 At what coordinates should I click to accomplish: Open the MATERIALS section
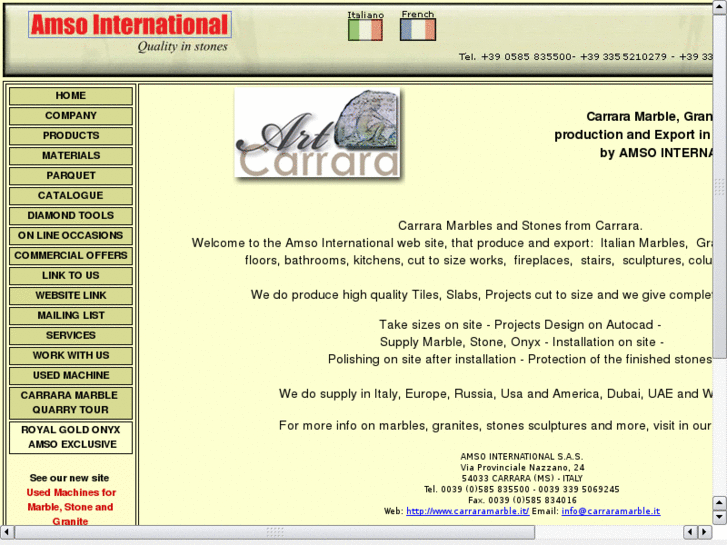(71, 155)
